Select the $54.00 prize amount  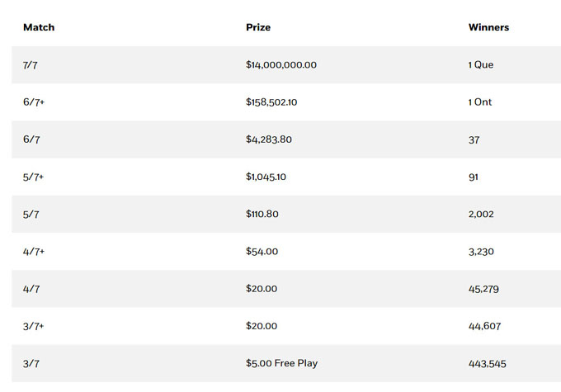click(x=261, y=252)
